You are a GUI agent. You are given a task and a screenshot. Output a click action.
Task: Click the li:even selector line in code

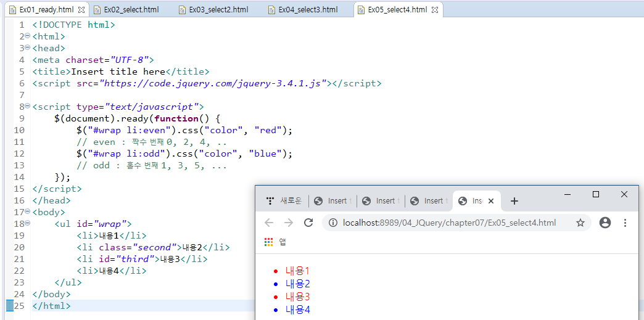184,130
